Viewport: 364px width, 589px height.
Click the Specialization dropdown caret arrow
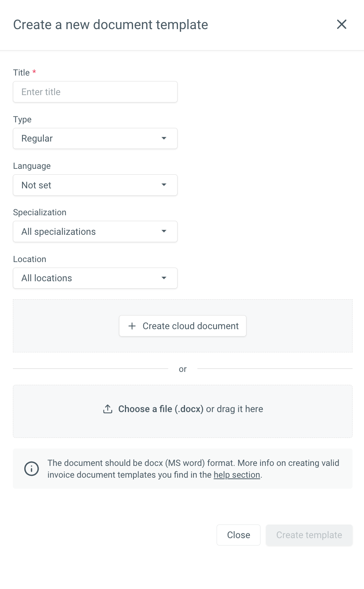(164, 231)
